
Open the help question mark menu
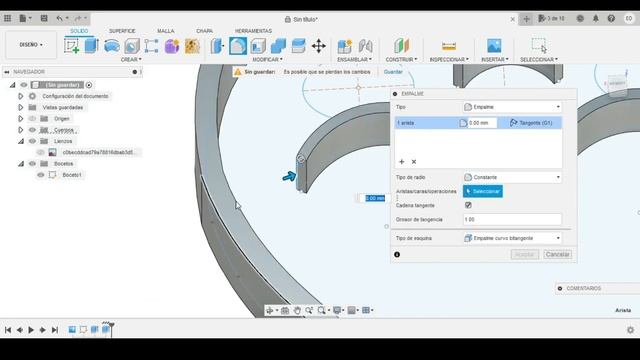611,18
